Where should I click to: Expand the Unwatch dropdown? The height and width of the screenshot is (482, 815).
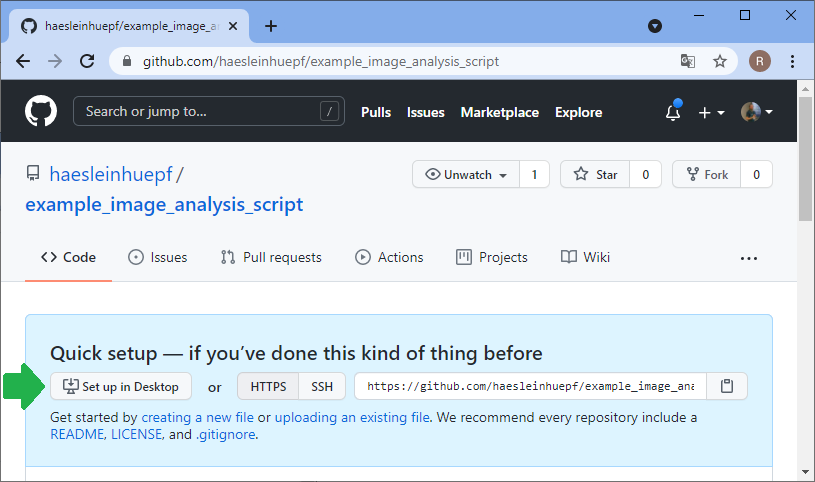(x=466, y=174)
